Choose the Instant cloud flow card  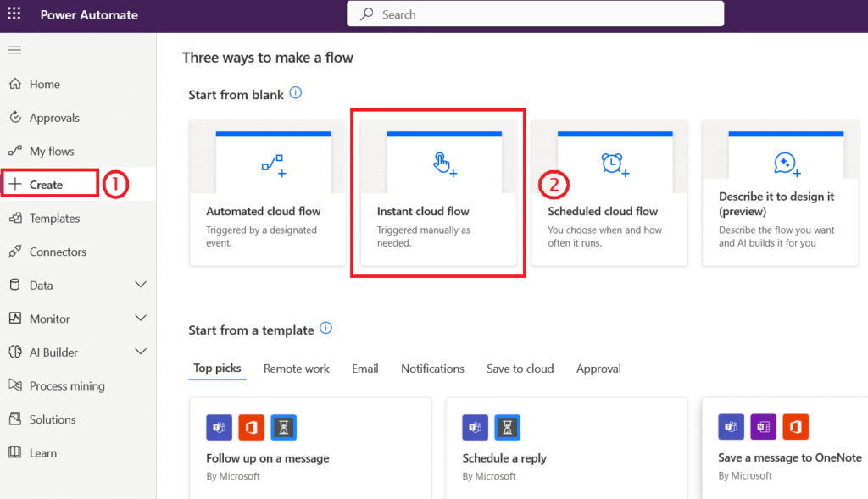click(438, 193)
